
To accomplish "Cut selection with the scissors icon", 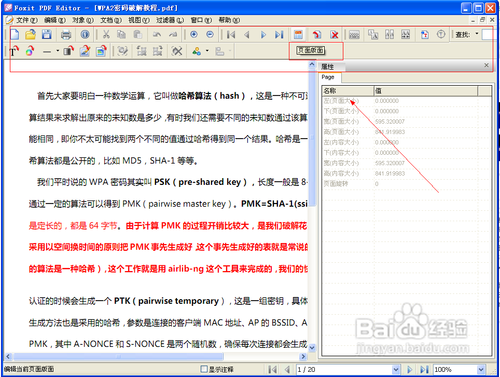I will click(106, 34).
